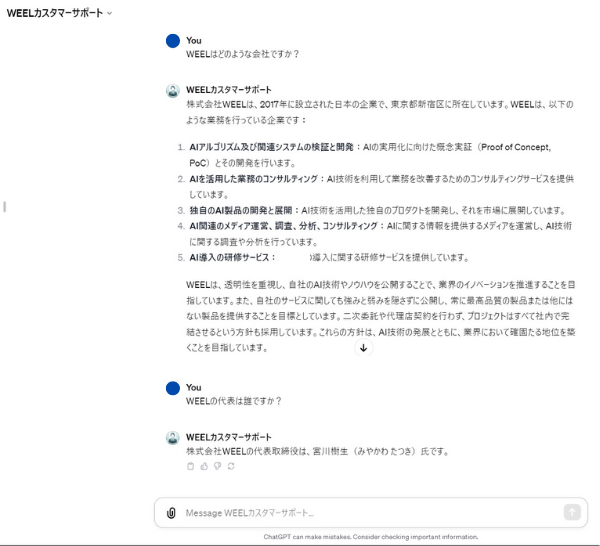Click the second 'WEELカスタマーサポート' responder name
This screenshot has height=546, width=600.
[229, 437]
